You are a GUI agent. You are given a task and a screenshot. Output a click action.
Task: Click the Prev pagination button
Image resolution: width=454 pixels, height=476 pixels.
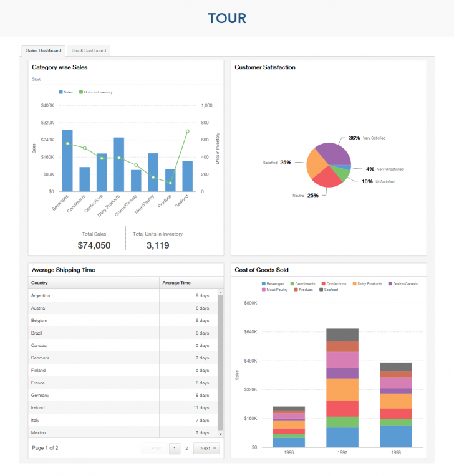tap(154, 448)
